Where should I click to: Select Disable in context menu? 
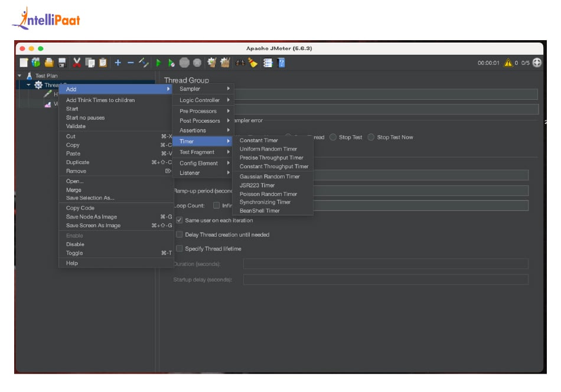pyautogui.click(x=75, y=244)
